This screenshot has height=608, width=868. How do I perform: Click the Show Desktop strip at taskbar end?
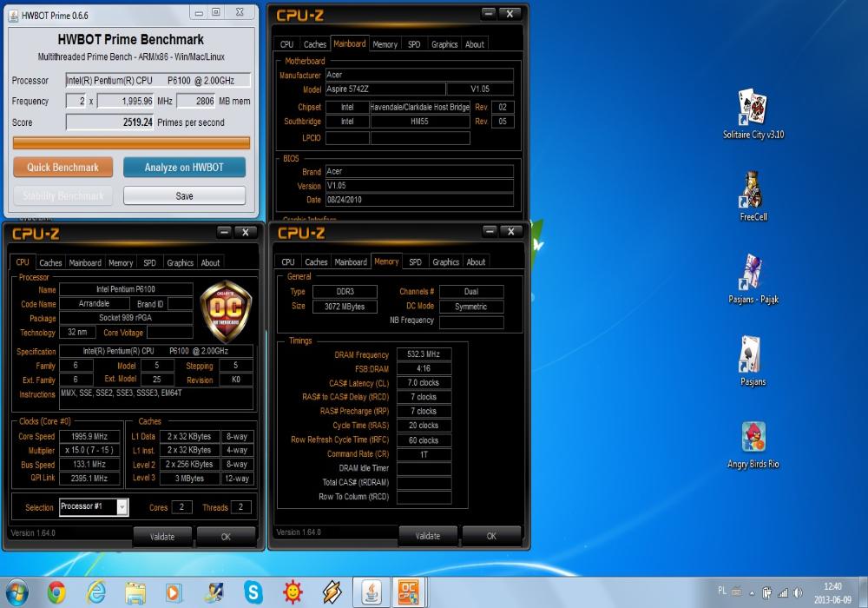tap(863, 592)
